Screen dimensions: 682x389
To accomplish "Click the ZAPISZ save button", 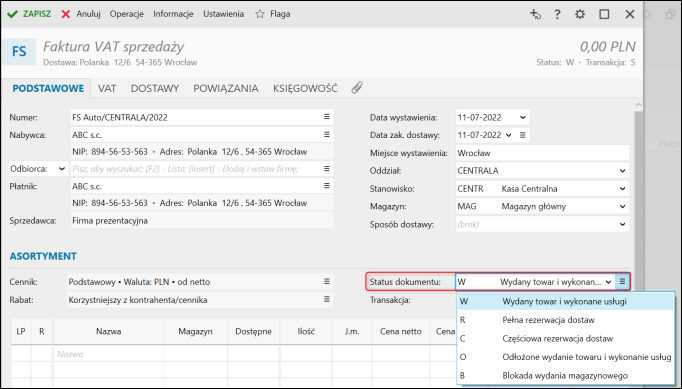I will coord(30,14).
